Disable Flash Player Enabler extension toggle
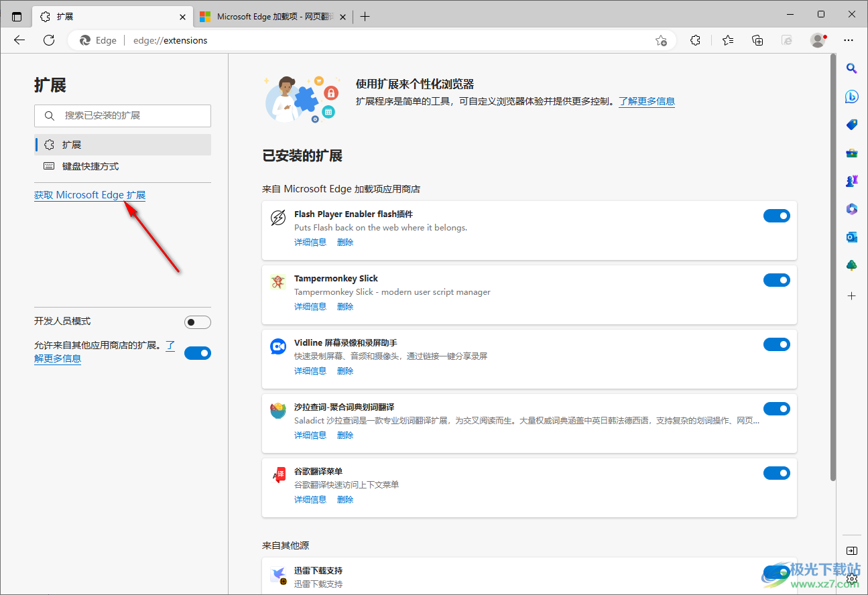This screenshot has height=595, width=868. click(x=777, y=216)
